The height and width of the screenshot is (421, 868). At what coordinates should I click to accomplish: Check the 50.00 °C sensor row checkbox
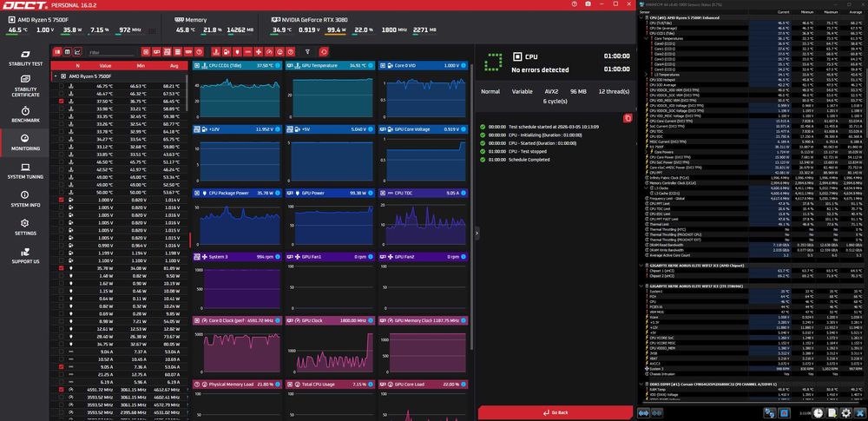[x=62, y=192]
